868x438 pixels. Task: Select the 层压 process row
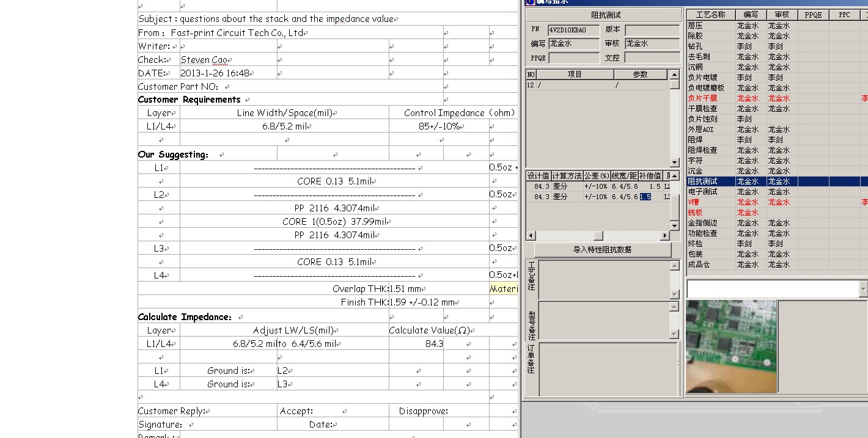tap(776, 26)
